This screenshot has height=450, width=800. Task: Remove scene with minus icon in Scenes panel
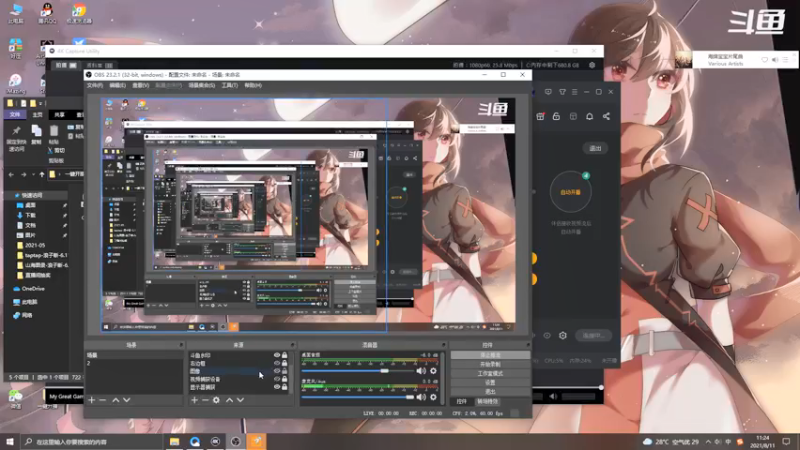click(103, 400)
